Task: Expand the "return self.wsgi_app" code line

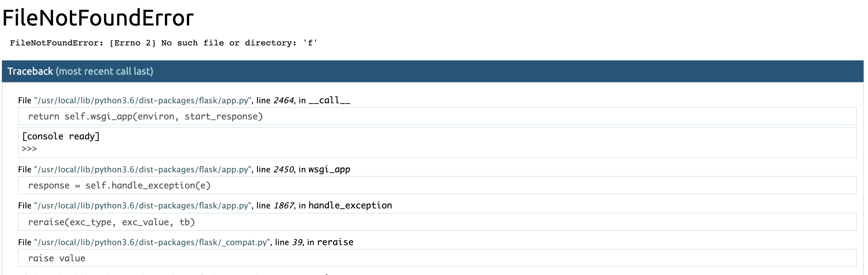Action: click(437, 116)
